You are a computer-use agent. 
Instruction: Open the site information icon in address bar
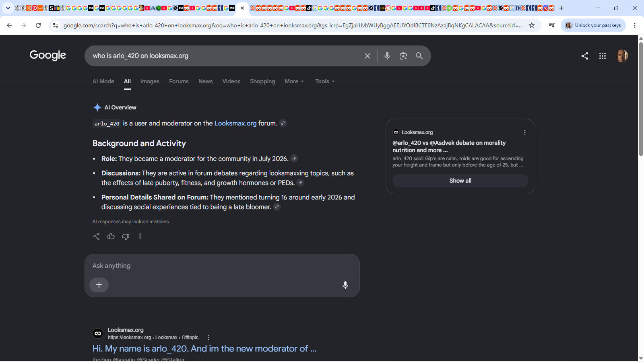click(x=56, y=25)
